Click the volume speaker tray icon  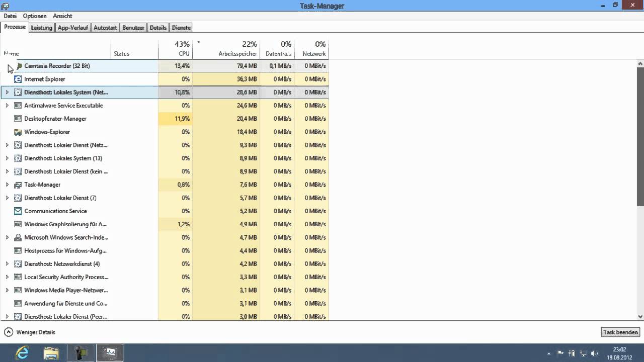(595, 353)
